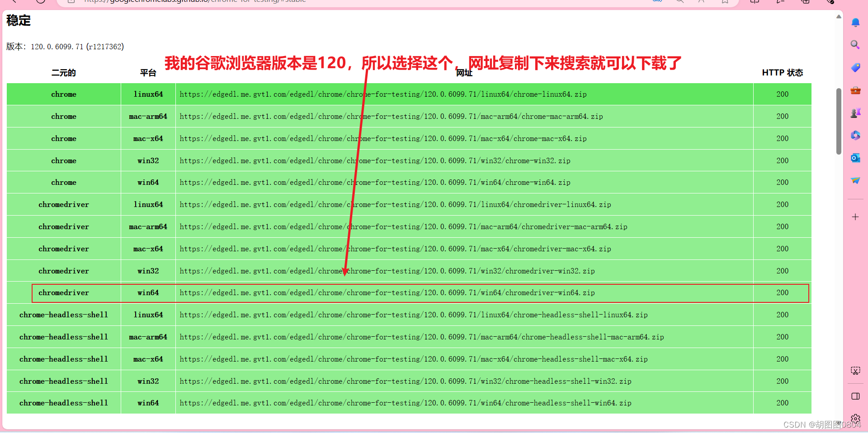Click the chromedriver mac-x64 zip URL
The height and width of the screenshot is (433, 868).
(x=395, y=249)
